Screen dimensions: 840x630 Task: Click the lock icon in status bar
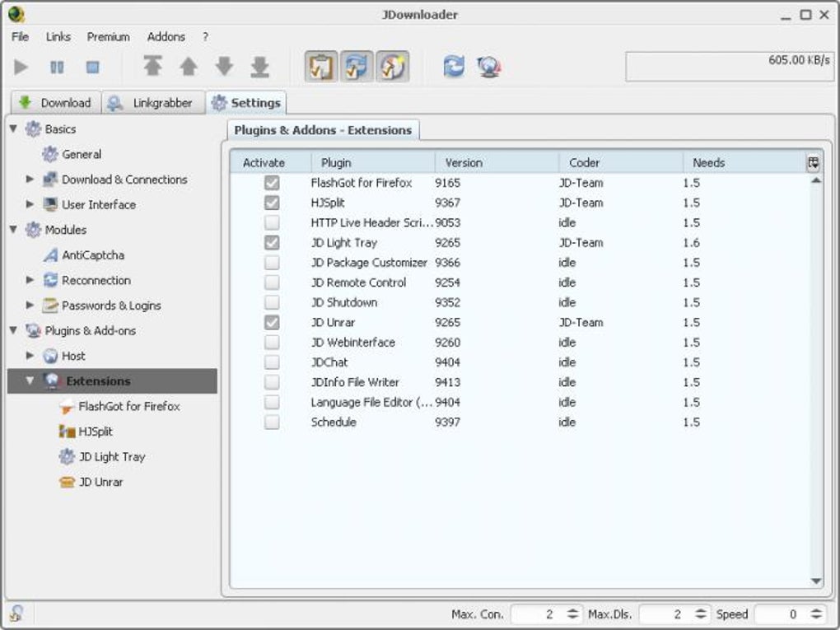tap(16, 614)
